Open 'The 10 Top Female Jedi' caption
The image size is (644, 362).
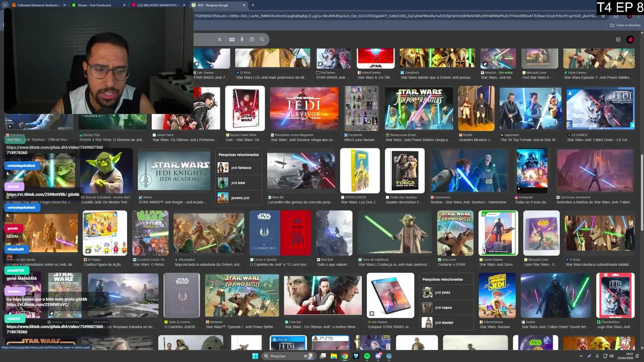(529, 140)
